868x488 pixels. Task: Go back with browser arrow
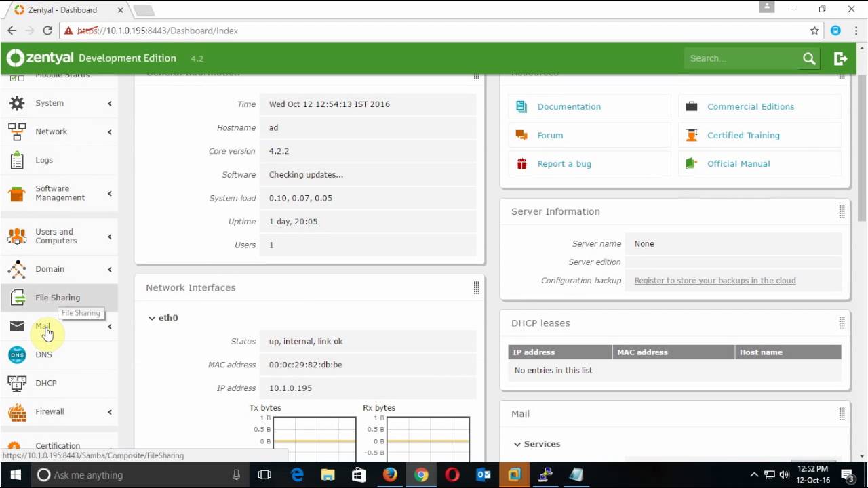(x=12, y=30)
